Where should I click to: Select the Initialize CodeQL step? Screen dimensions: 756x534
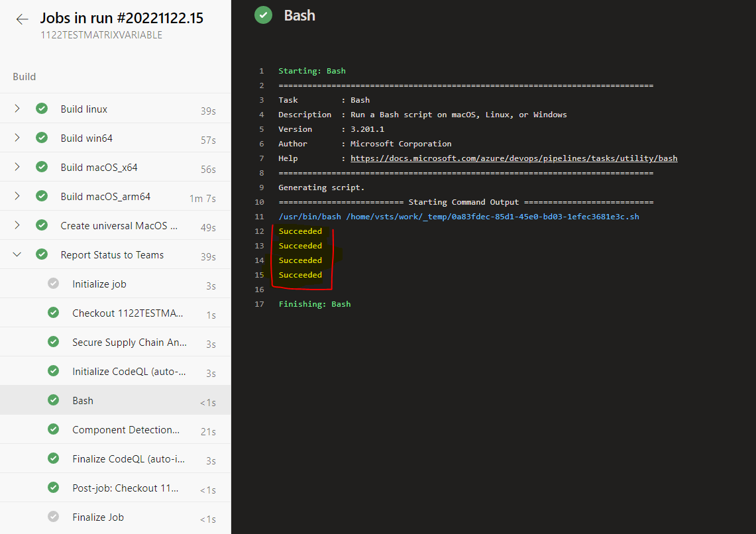point(129,371)
